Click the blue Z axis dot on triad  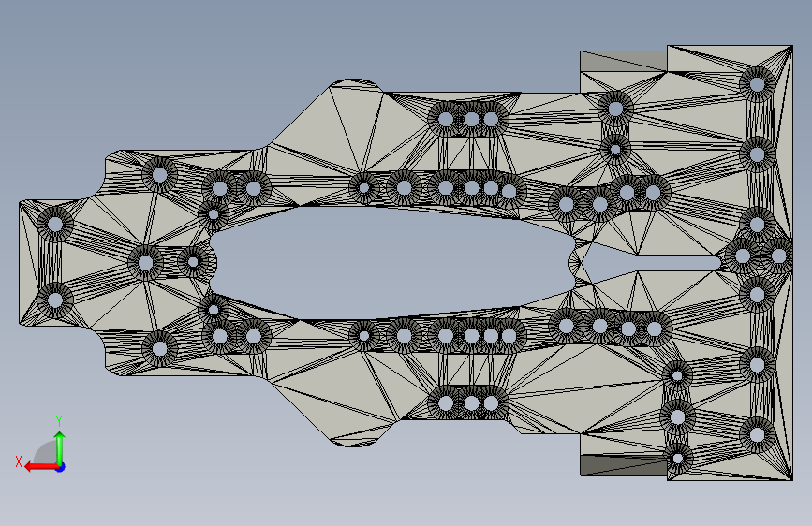61,467
